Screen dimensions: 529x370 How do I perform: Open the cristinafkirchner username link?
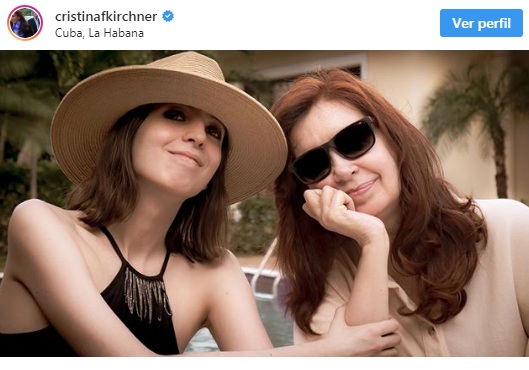point(106,16)
